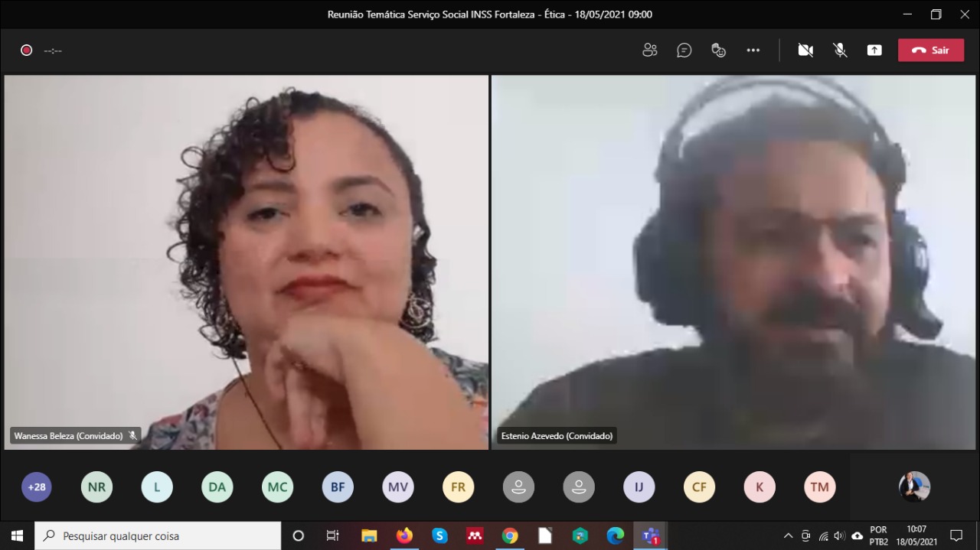Show the participants list
Image resolution: width=980 pixels, height=550 pixels.
point(650,50)
